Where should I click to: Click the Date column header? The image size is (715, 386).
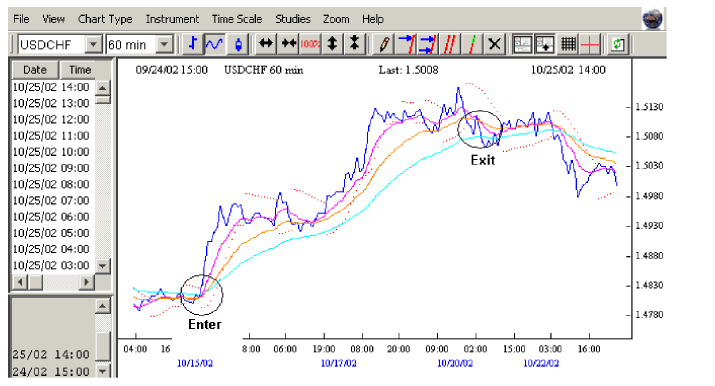[x=35, y=70]
